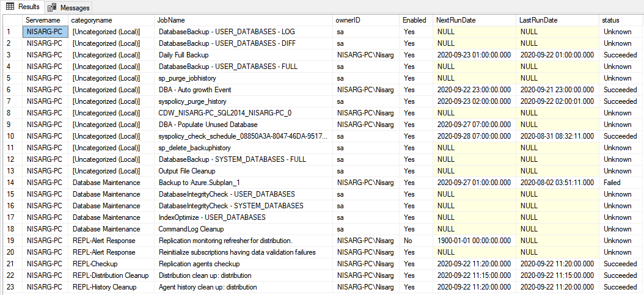Click the 1900-01-01 NextRunDate cell
644x295 pixels.
(474, 241)
